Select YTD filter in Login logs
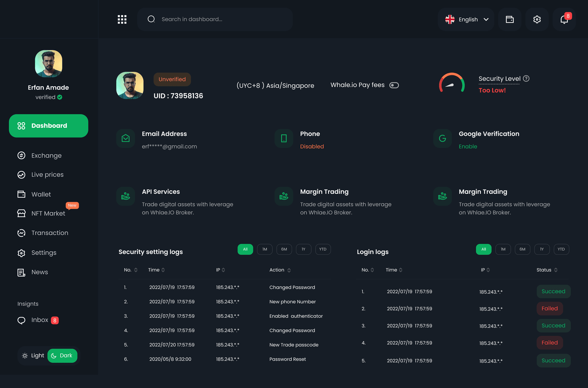The width and height of the screenshot is (588, 388). click(561, 249)
